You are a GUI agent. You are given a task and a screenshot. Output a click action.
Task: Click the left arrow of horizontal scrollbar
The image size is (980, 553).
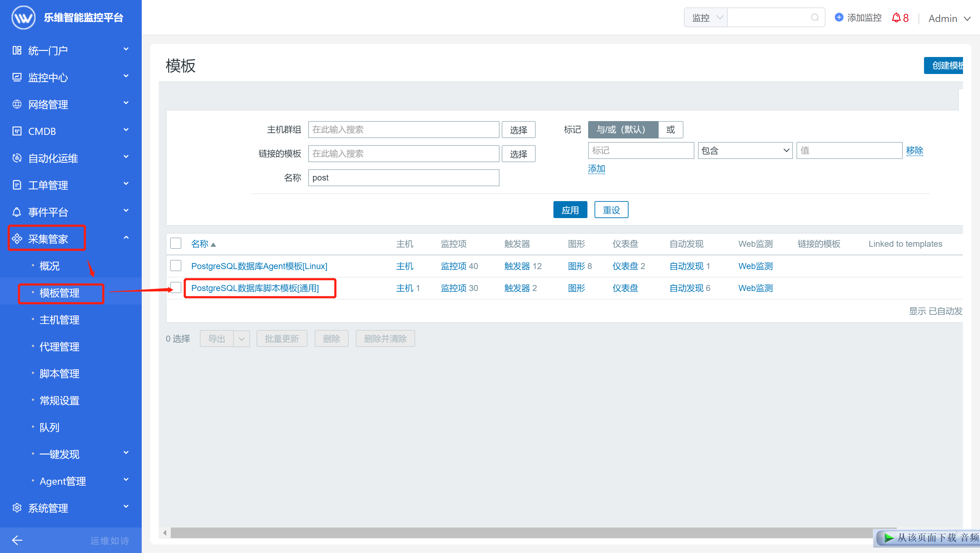point(165,532)
